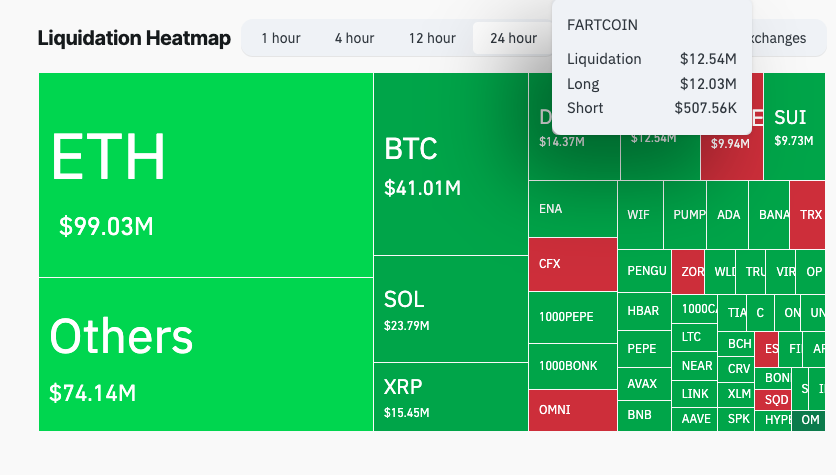Click the red SQD tile
The width and height of the screenshot is (836, 475).
(x=776, y=399)
